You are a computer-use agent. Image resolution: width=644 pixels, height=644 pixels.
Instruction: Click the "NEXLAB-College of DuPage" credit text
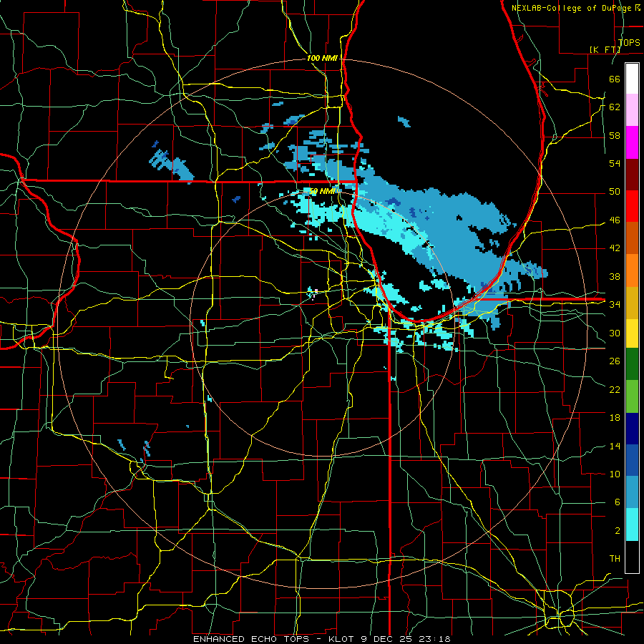tap(571, 8)
